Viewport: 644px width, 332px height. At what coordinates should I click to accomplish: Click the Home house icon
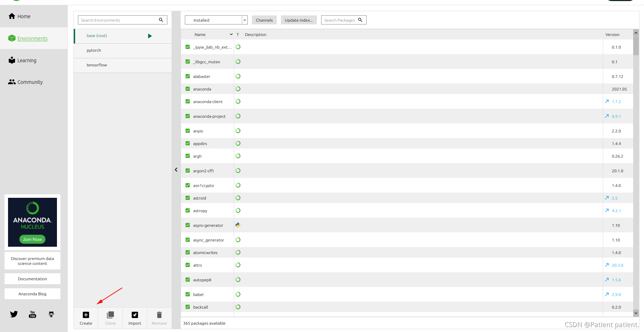point(12,16)
